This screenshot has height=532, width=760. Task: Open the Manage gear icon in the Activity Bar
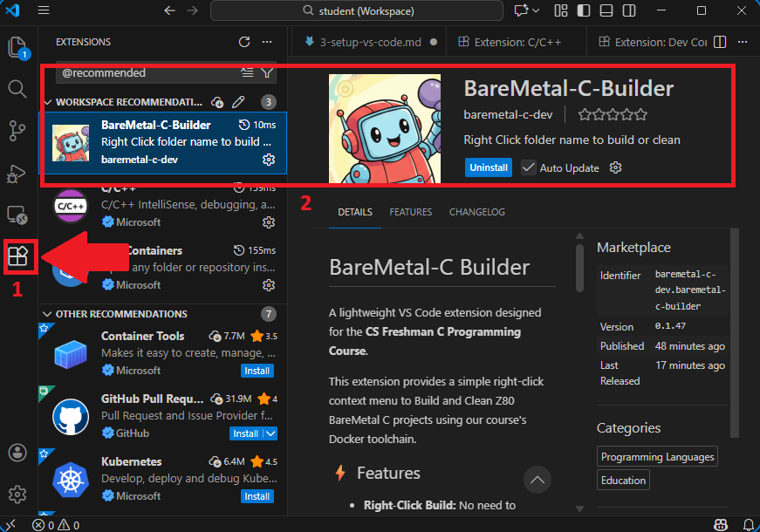tap(17, 494)
